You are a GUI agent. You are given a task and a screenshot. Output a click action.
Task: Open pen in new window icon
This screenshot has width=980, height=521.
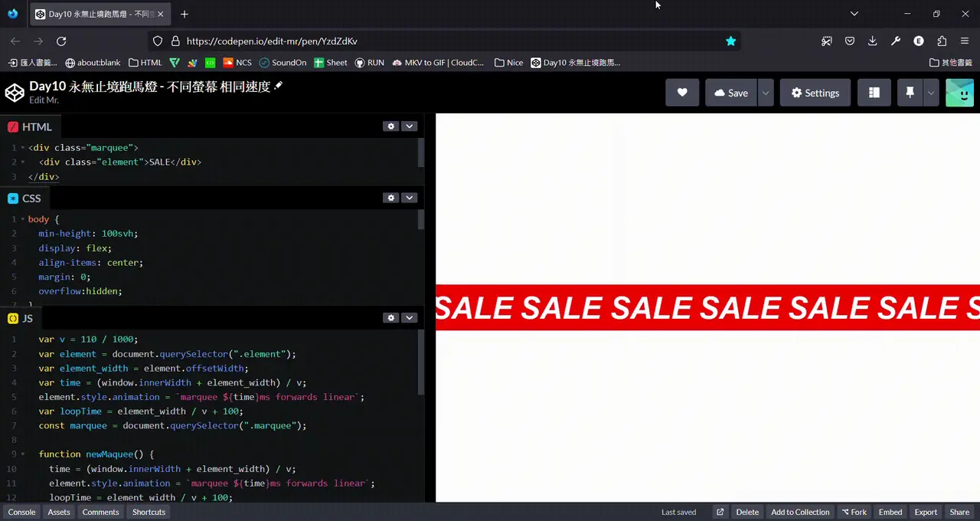[x=720, y=512]
